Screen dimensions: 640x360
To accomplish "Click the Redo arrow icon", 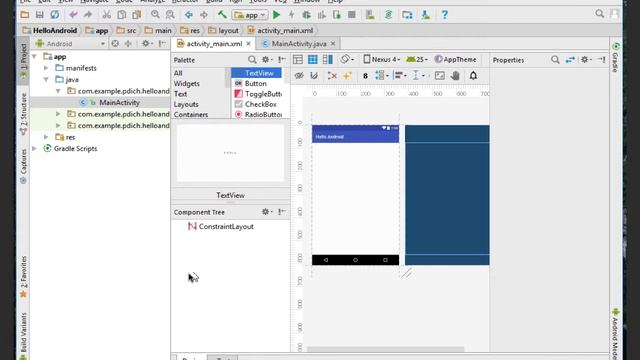I will pyautogui.click(x=88, y=15).
